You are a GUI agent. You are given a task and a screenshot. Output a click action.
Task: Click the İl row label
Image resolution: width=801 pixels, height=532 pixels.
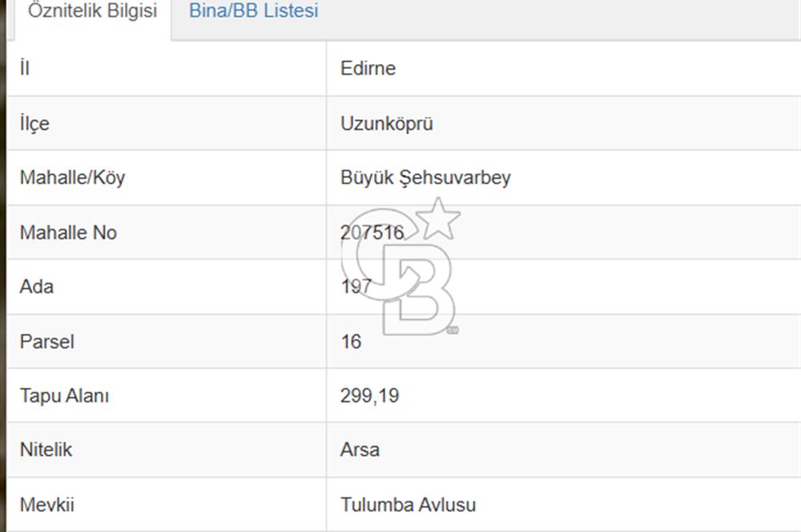click(x=25, y=68)
